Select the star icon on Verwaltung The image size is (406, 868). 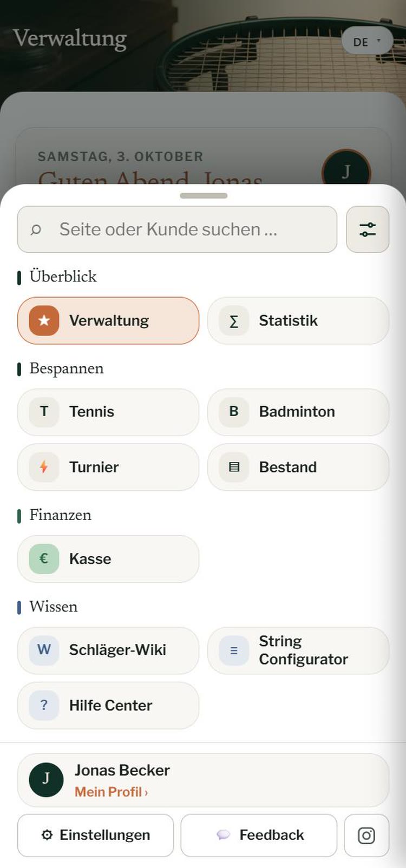44,320
